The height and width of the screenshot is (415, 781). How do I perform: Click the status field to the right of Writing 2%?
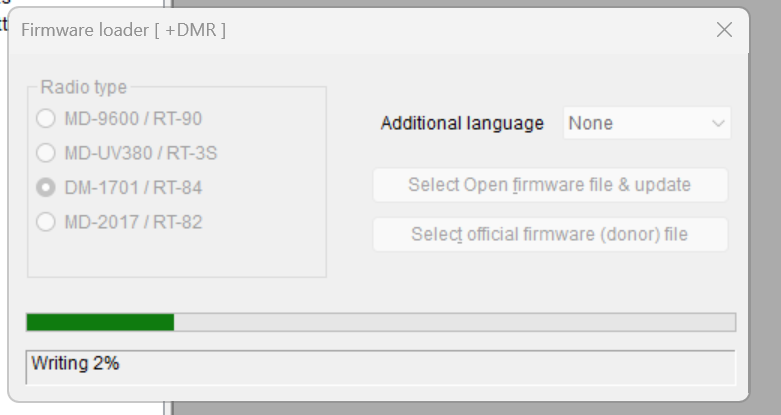click(430, 366)
